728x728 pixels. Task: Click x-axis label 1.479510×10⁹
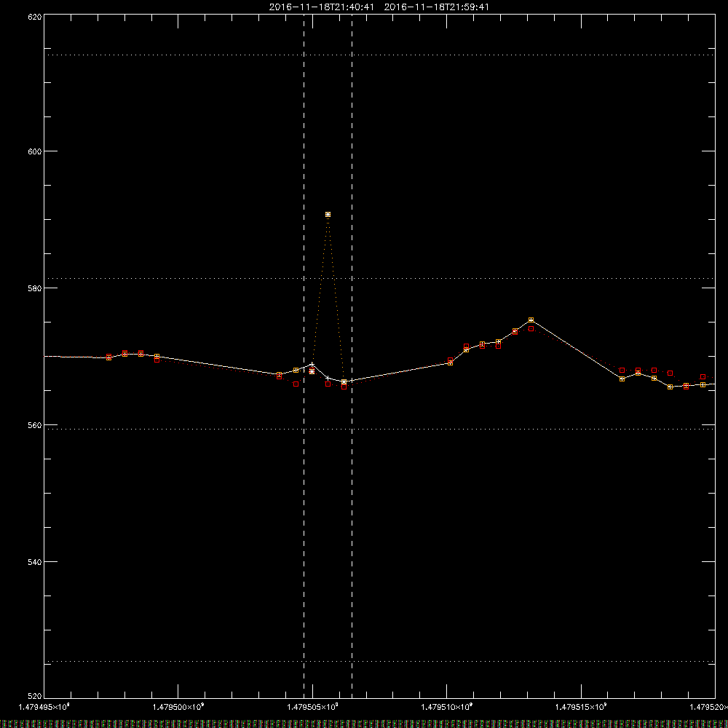(447, 707)
